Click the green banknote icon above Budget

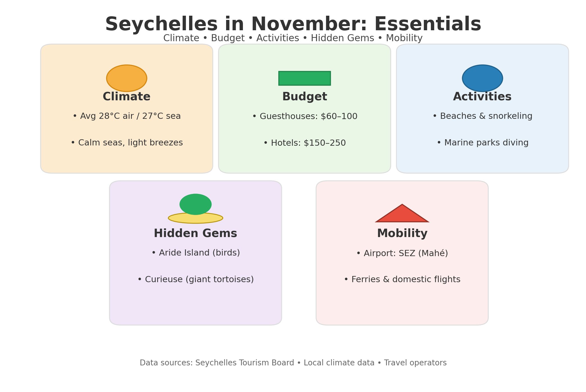coord(304,78)
